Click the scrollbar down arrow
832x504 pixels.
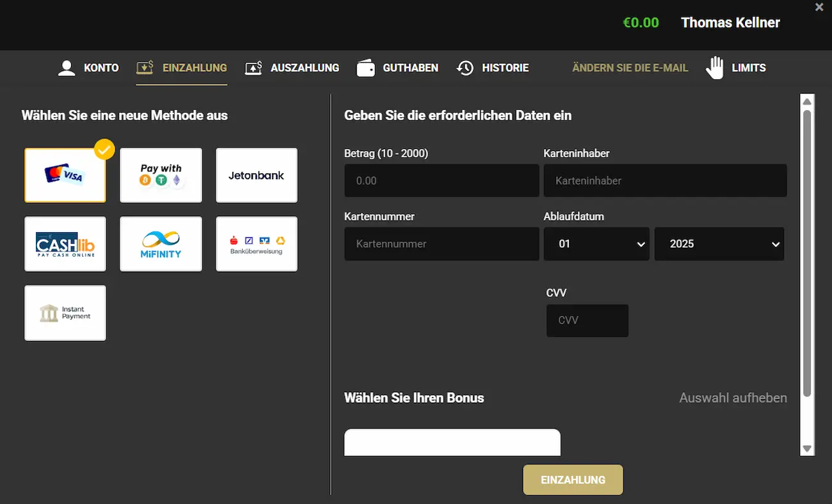pos(807,448)
